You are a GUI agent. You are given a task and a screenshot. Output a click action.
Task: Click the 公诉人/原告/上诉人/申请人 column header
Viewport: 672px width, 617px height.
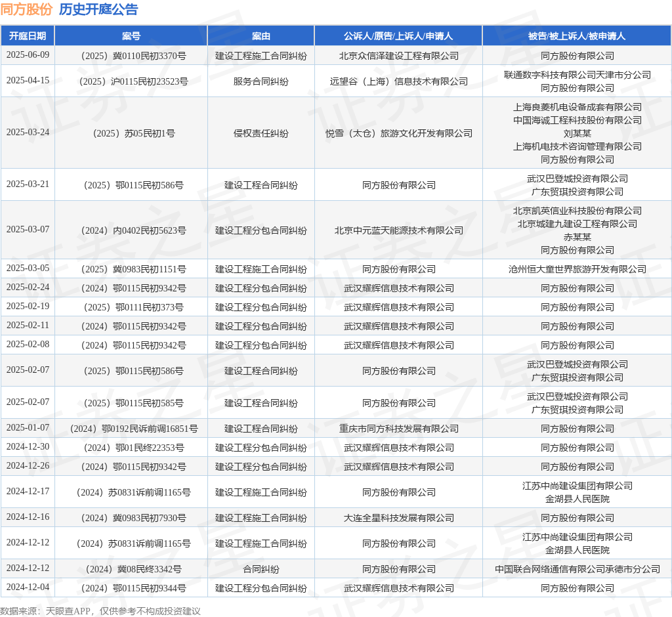coord(398,36)
